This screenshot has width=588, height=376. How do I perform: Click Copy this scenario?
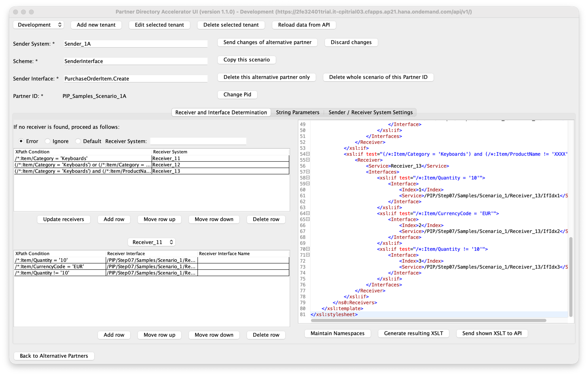pos(247,60)
